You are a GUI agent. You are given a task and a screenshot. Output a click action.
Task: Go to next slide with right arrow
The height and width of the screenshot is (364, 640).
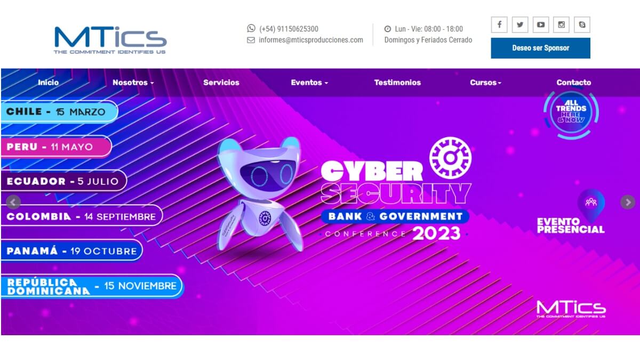pos(628,202)
